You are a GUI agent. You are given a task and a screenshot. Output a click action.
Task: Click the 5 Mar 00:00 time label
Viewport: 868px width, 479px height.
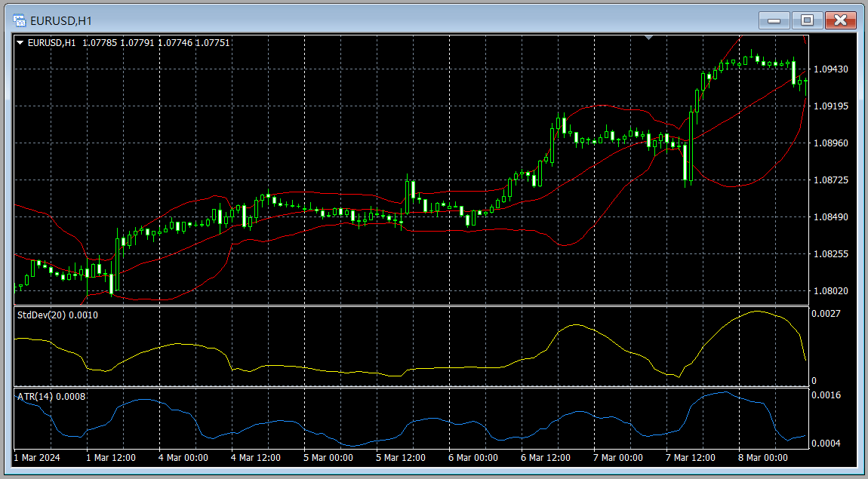point(328,458)
